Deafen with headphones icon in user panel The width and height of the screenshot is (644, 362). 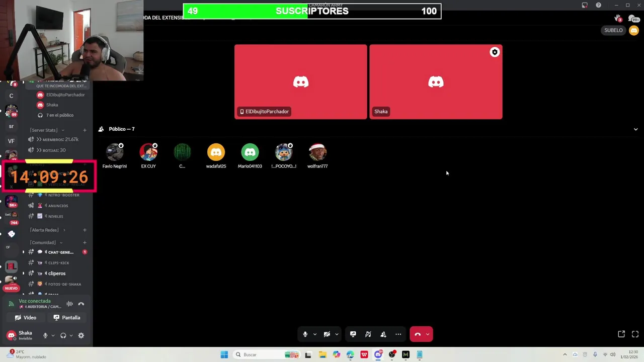click(63, 335)
